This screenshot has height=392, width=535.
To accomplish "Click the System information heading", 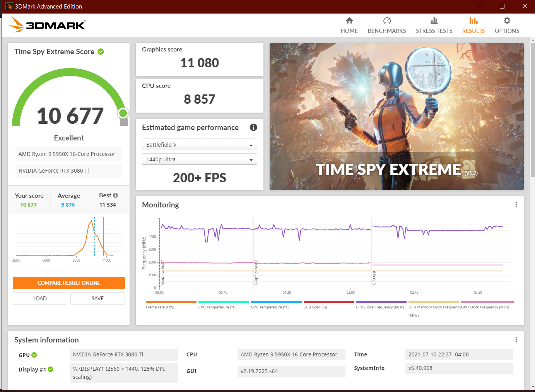I will (x=46, y=340).
